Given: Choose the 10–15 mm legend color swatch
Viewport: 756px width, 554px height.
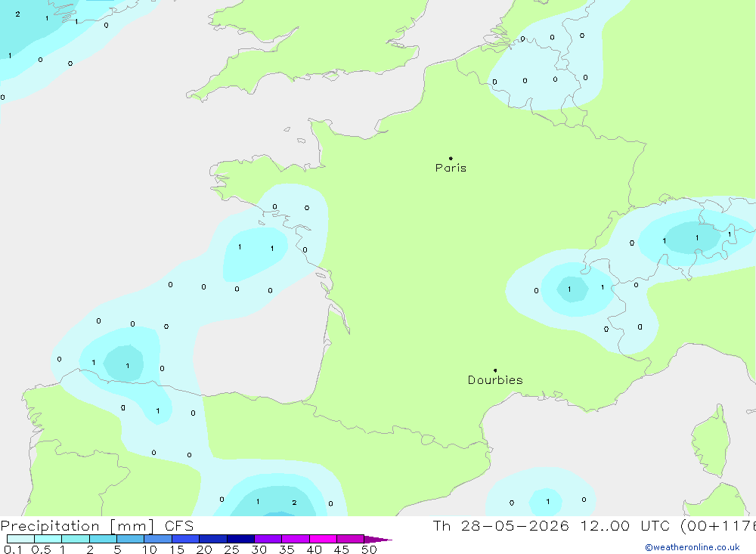Looking at the screenshot, I should (158, 539).
